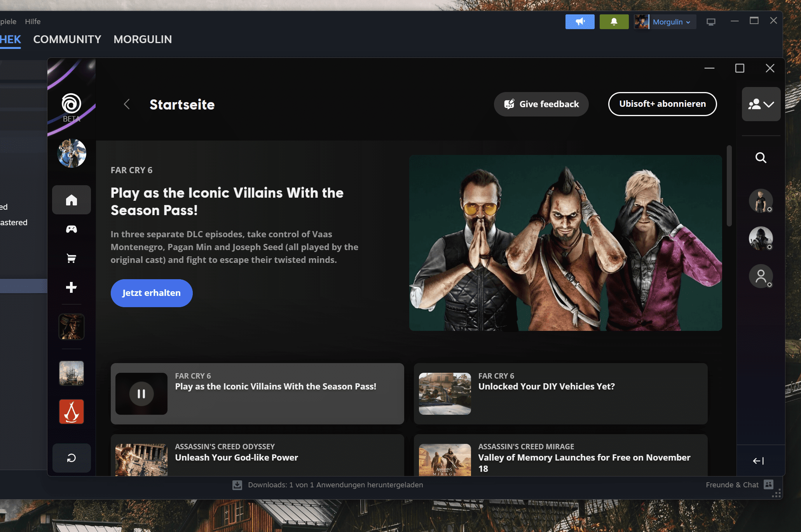Open Steam notifications bell icon

tap(614, 22)
